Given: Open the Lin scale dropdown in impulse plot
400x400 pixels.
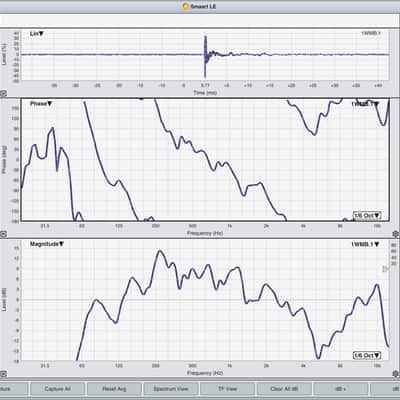Looking at the screenshot, I should 37,34.
